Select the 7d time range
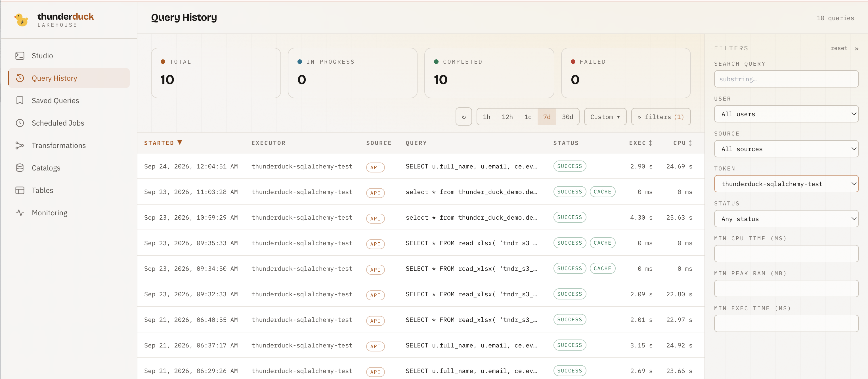 point(546,117)
